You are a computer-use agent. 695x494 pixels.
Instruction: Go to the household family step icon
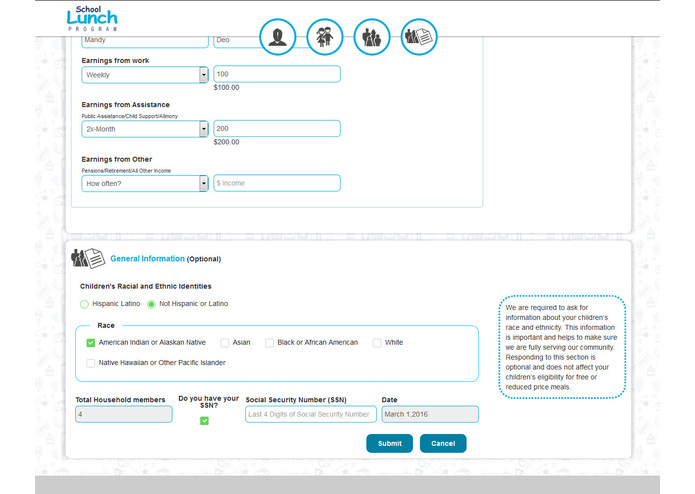coord(372,37)
